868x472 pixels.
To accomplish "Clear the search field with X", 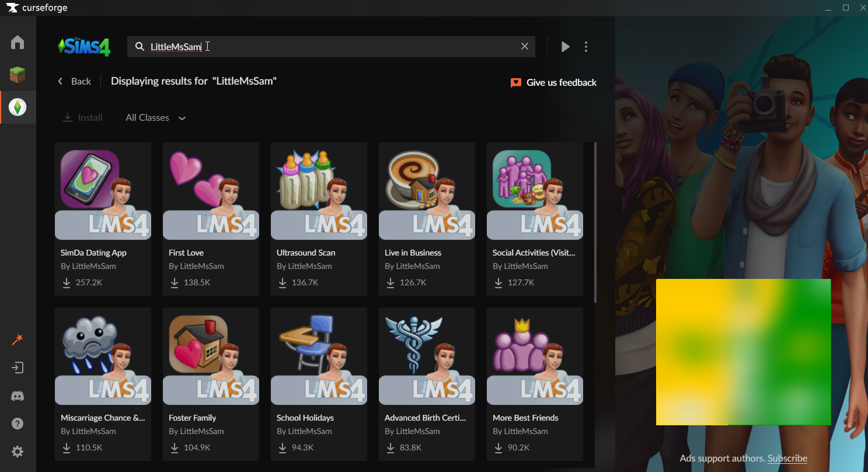I will point(524,47).
